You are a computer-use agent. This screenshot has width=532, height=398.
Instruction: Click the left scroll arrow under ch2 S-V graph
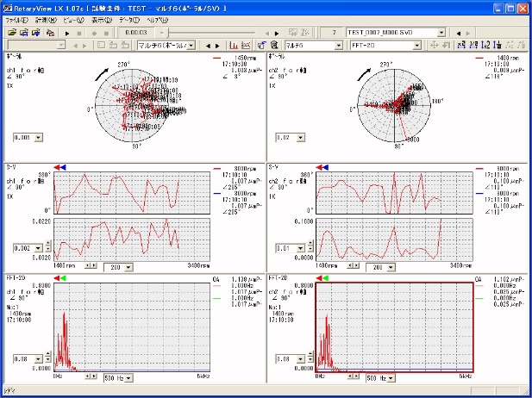click(x=350, y=265)
